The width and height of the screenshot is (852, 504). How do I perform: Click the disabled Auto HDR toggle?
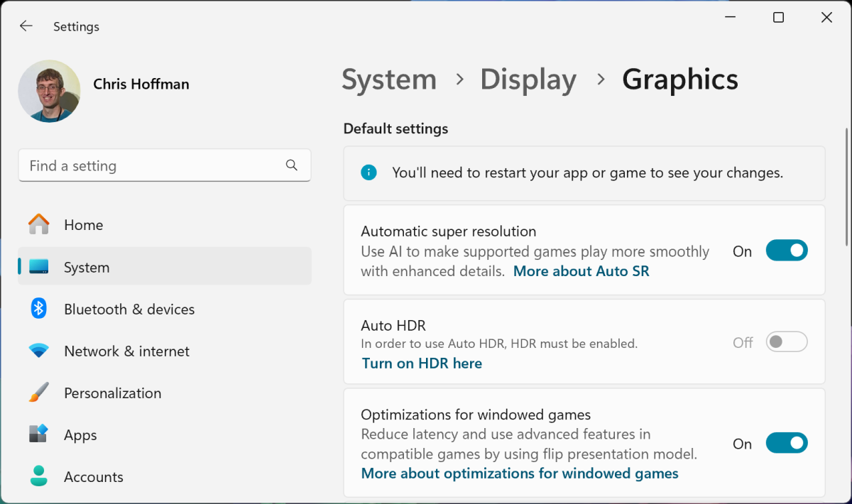(787, 342)
